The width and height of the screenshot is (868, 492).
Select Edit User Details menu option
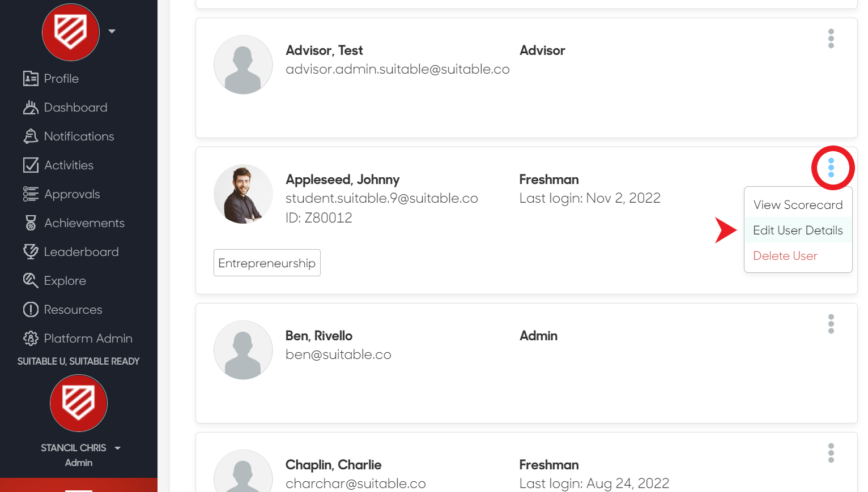coord(798,230)
